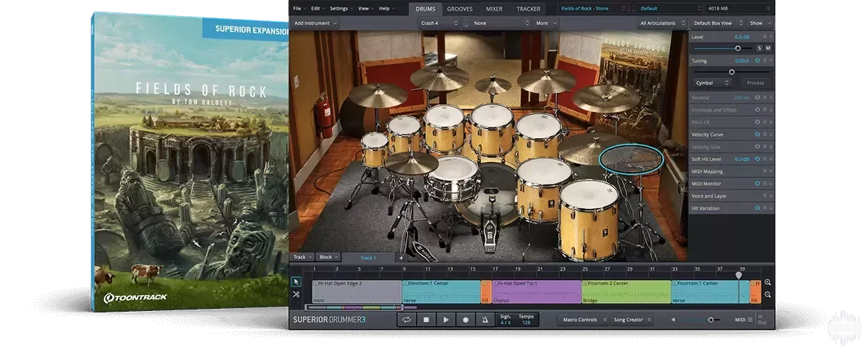Arm the record button
Image resolution: width=868 pixels, height=353 pixels.
pos(466,320)
